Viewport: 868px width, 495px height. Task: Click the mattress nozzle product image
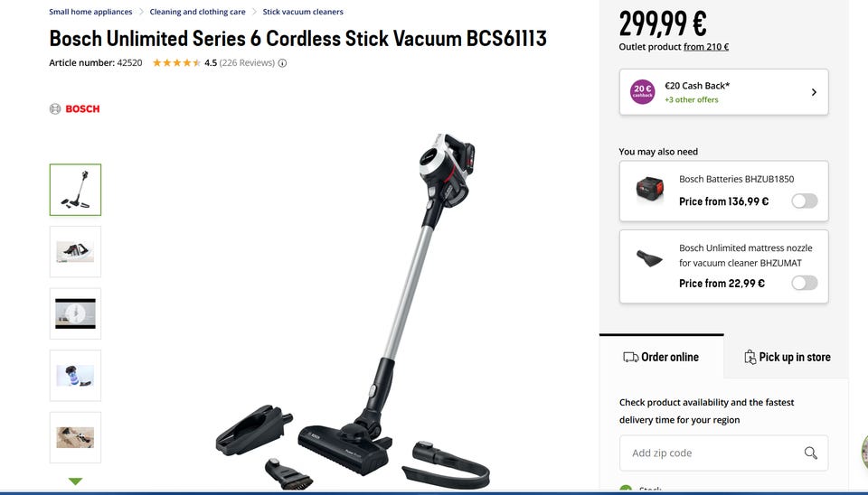click(649, 258)
